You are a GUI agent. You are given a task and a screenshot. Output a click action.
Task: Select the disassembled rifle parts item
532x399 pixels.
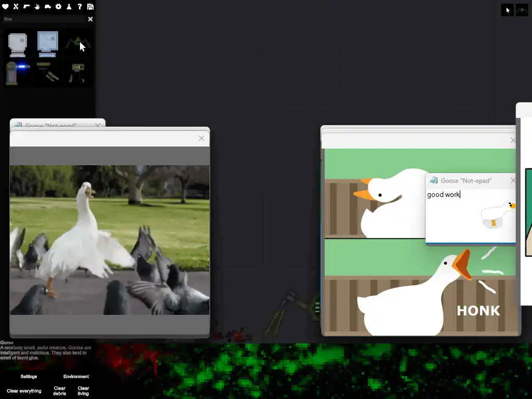point(47,72)
